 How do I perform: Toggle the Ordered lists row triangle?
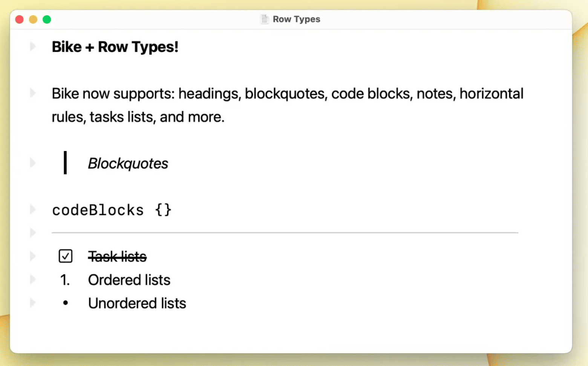coord(33,280)
